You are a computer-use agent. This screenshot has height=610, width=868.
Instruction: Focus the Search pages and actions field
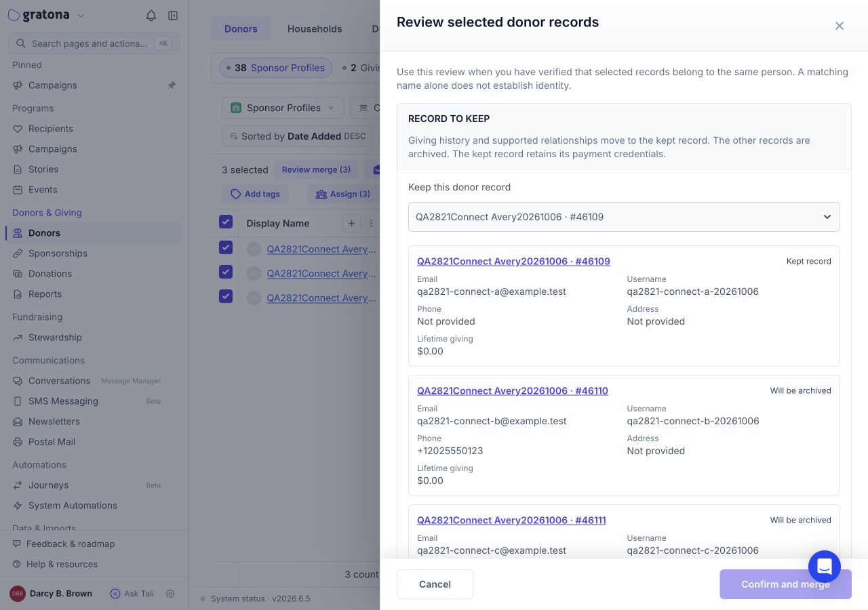coord(94,43)
